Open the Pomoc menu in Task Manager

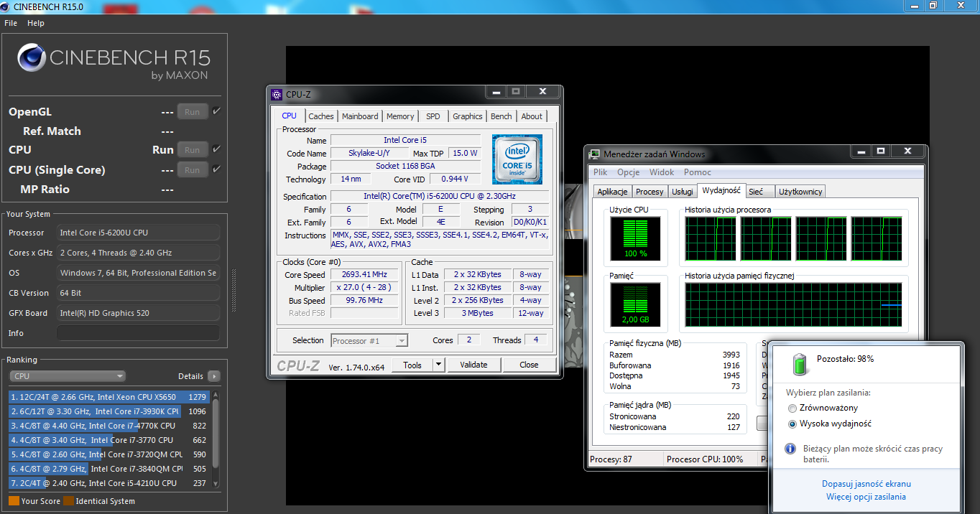tap(698, 172)
